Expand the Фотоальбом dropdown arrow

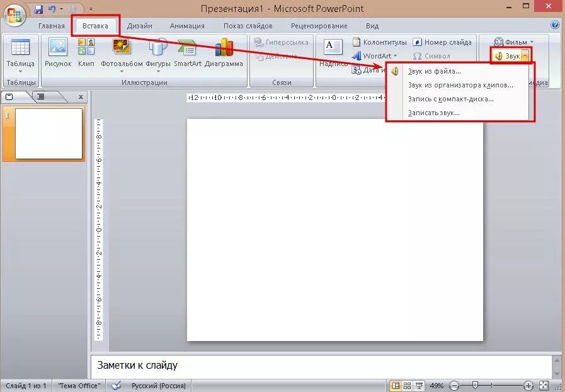(x=122, y=72)
